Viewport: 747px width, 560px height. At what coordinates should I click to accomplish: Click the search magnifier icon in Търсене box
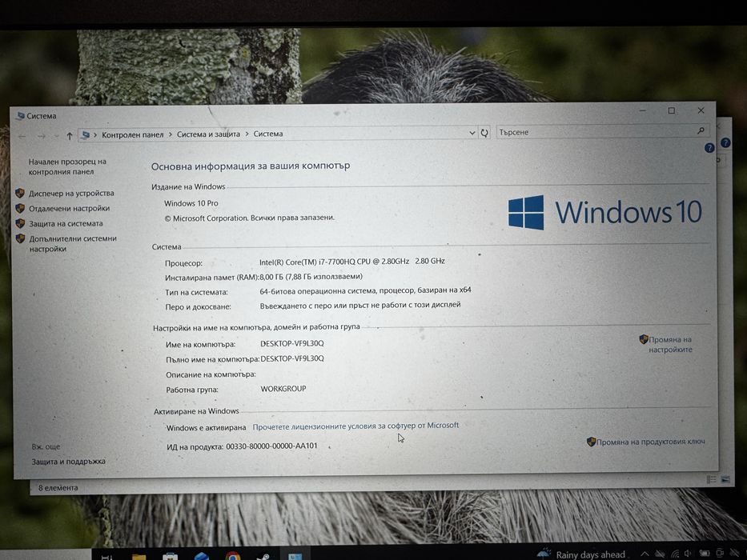pyautogui.click(x=701, y=130)
